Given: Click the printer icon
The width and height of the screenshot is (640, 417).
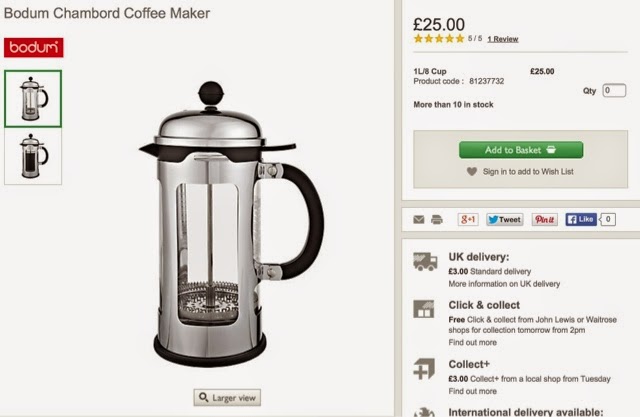Looking at the screenshot, I should [437, 220].
